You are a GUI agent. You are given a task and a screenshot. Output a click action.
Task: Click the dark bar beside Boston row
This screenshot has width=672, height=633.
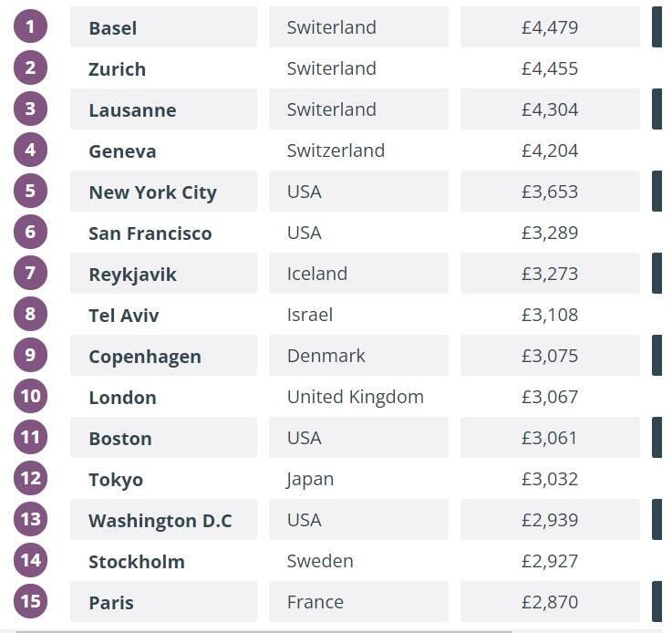[x=656, y=437]
